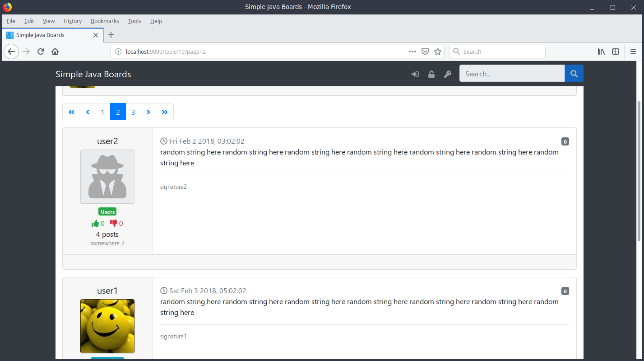Click the Firefox logo in title bar

pyautogui.click(x=7, y=7)
